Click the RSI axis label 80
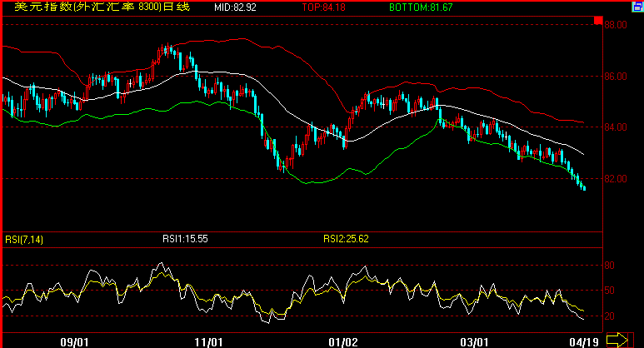 [x=610, y=266]
